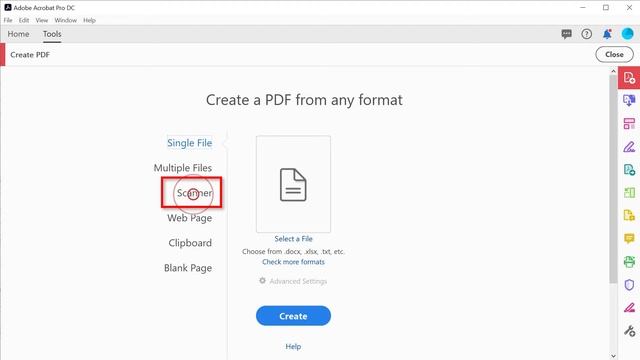Choose the Clipboard option

pos(190,243)
